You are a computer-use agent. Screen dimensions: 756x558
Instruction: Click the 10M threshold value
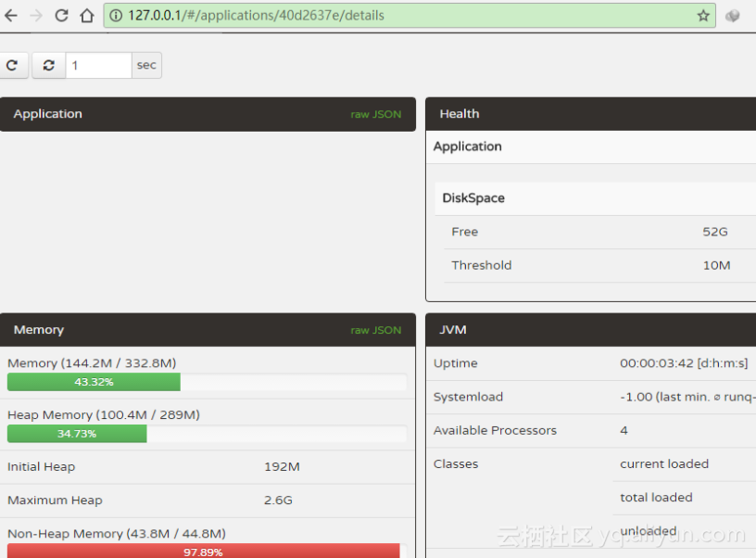716,265
